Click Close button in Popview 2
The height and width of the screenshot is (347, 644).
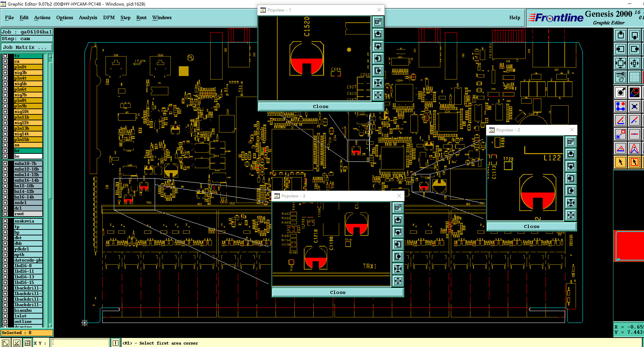pos(531,226)
